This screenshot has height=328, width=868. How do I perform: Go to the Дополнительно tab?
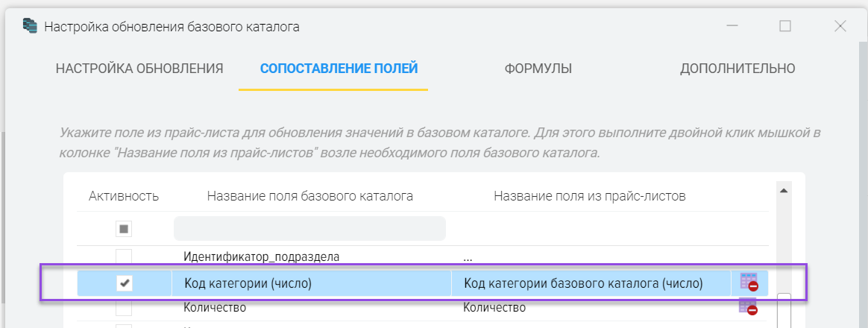pos(738,69)
